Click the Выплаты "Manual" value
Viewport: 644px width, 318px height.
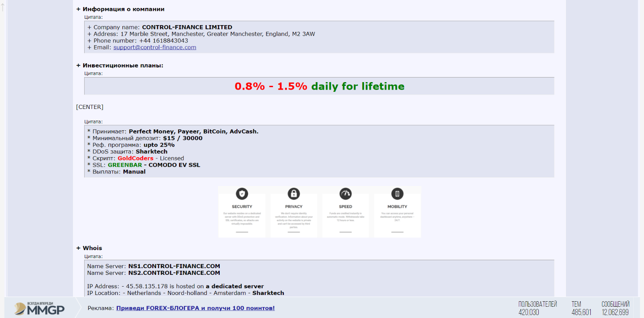(x=134, y=171)
